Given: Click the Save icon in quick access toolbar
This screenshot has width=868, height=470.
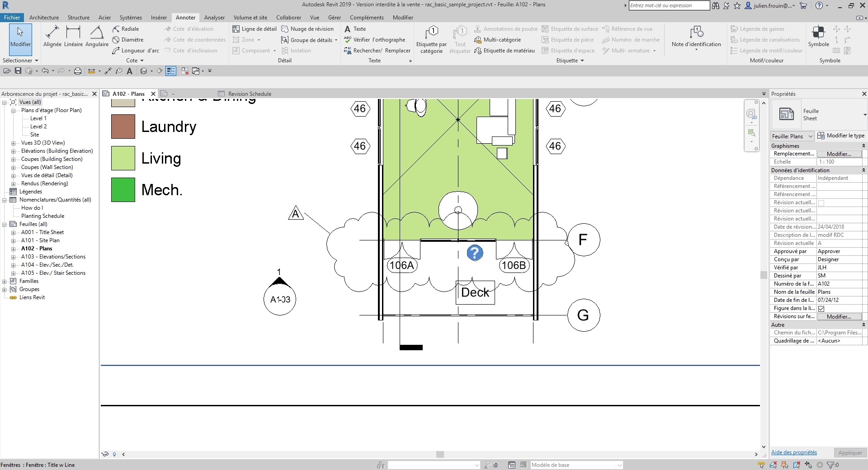Looking at the screenshot, I should (x=18, y=71).
